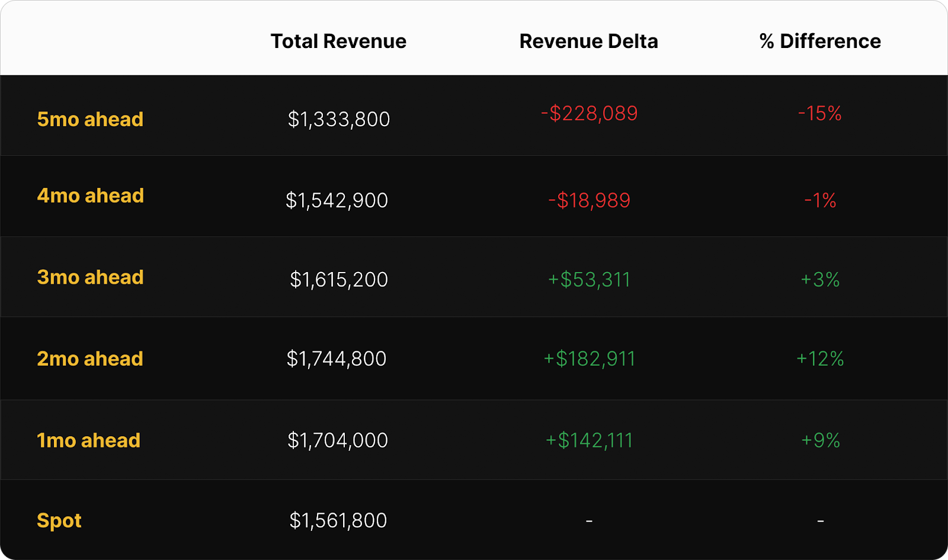Click the green +$182,911 revenue delta

(589, 359)
